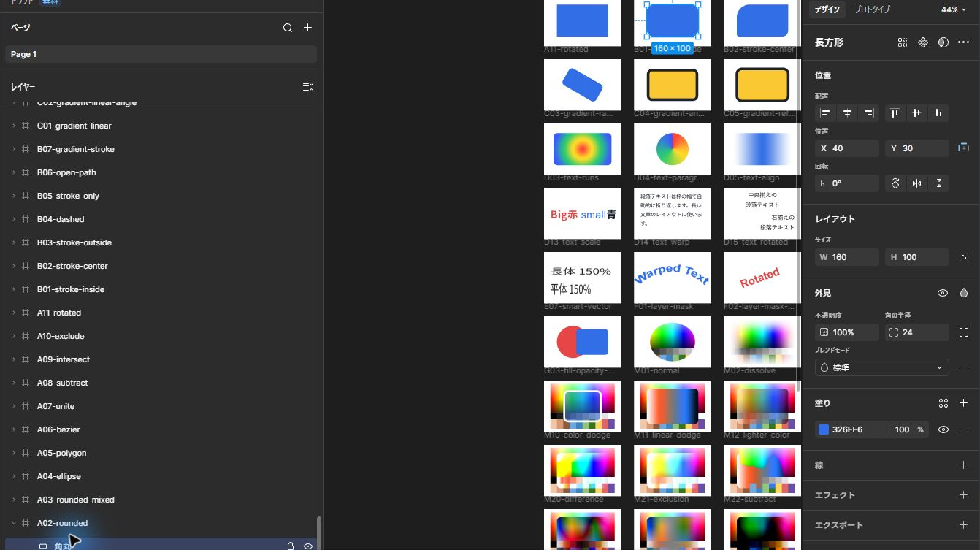Click the use as mask icon
The width and height of the screenshot is (980, 550).
(x=943, y=42)
